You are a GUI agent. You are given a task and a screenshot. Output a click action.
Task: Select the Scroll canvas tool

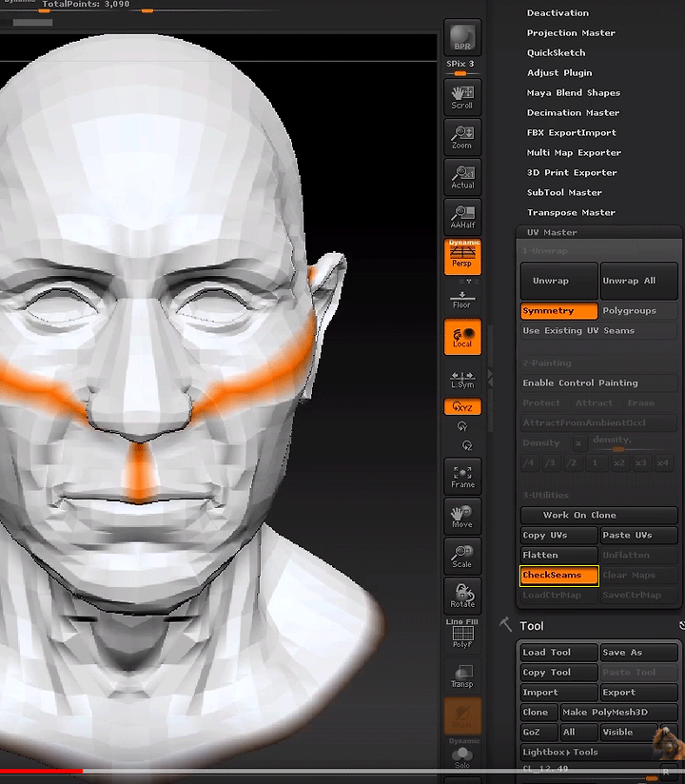pyautogui.click(x=462, y=97)
